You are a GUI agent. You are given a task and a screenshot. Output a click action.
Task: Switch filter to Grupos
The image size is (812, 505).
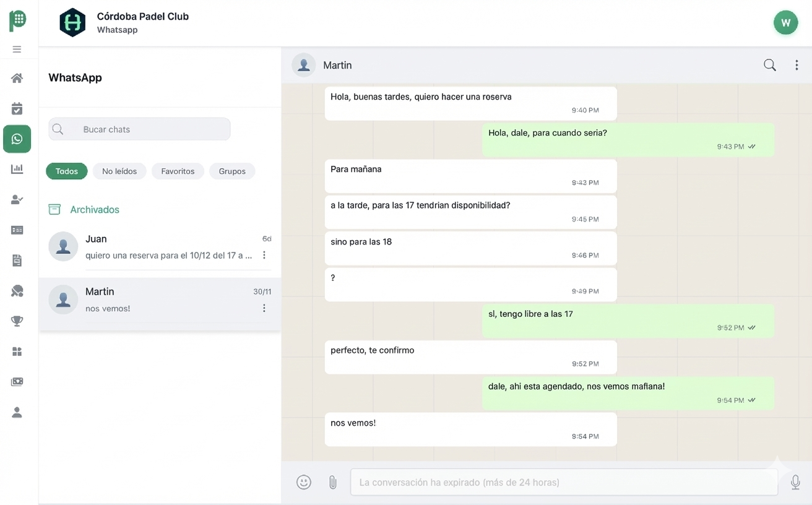coord(232,171)
